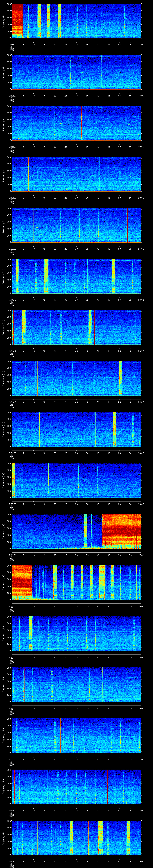Viewport: 153px width, 868px height.
Task: Click the "12:20:00" start time label
Action: (12, 249)
